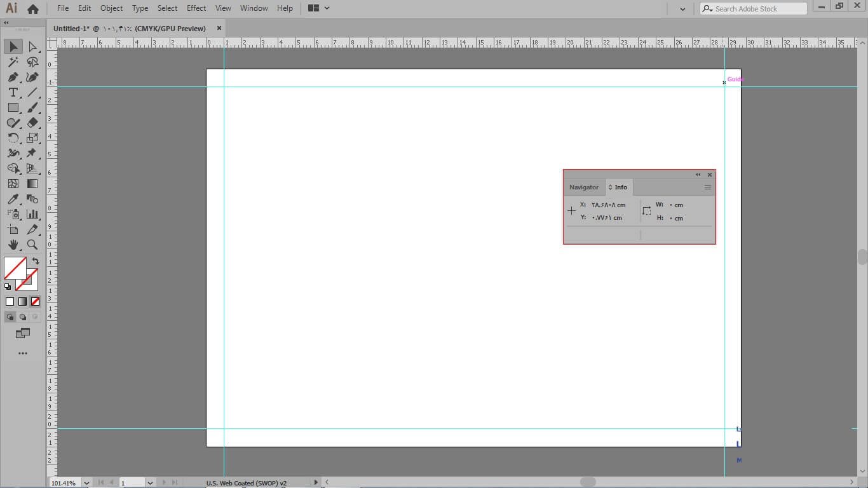Image resolution: width=868 pixels, height=488 pixels.
Task: Select the Magic Wand tool
Action: [13, 62]
